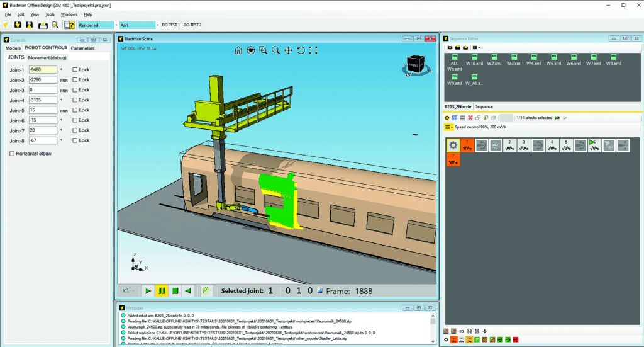The width and height of the screenshot is (644, 347).
Task: Select the pan (four-arrow) tool in the scene
Action: tap(288, 50)
